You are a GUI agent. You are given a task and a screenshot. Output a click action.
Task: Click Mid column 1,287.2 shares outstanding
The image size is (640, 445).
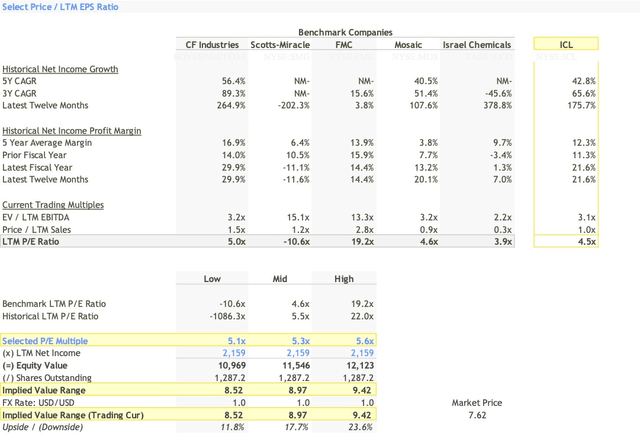[294, 378]
